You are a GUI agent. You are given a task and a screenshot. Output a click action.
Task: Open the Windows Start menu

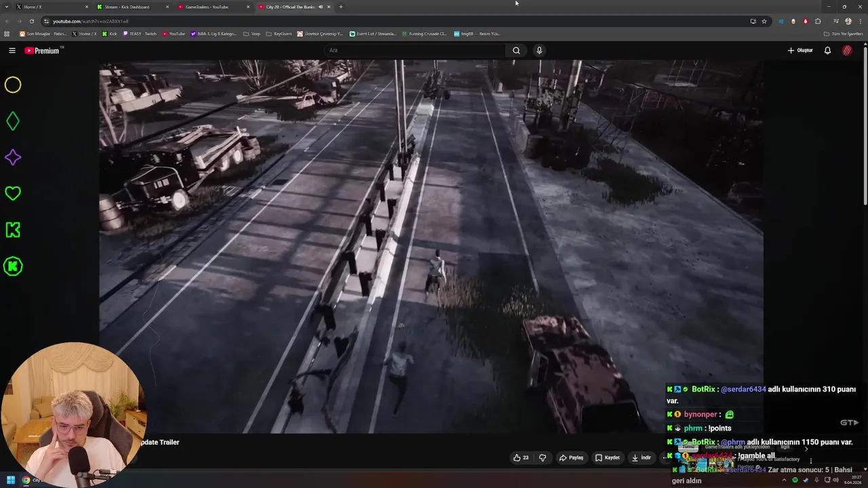[x=11, y=480]
